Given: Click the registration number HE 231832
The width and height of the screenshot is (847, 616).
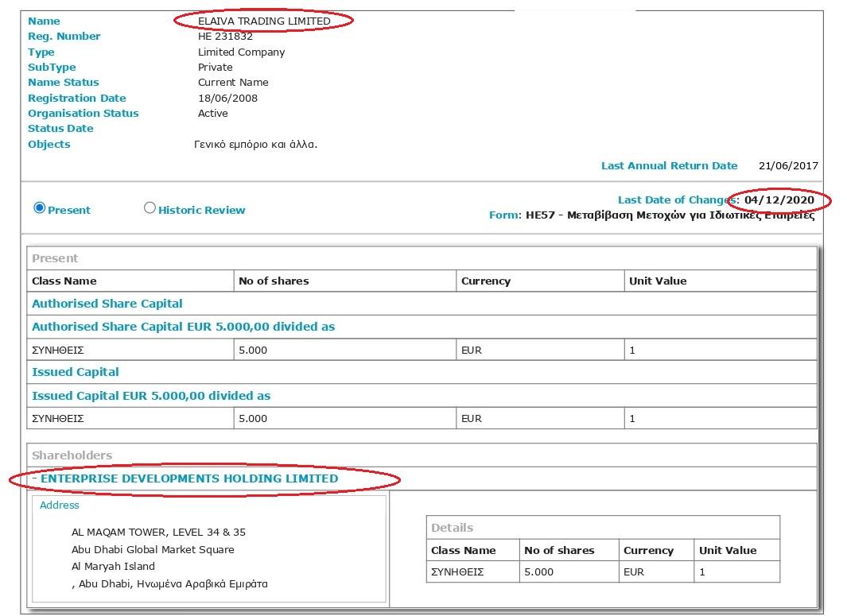Looking at the screenshot, I should coord(225,37).
